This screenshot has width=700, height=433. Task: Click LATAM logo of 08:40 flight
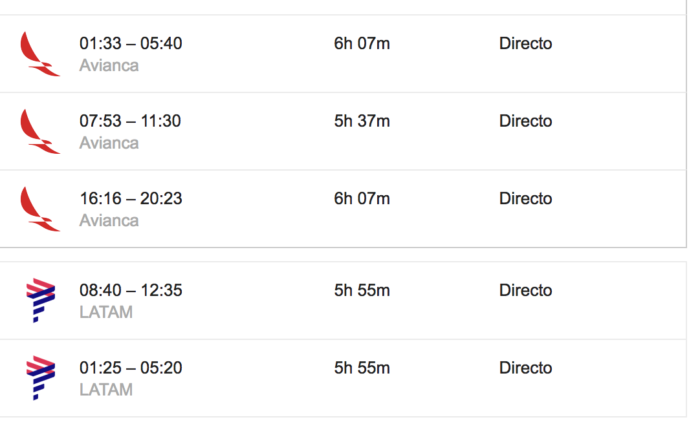click(41, 300)
